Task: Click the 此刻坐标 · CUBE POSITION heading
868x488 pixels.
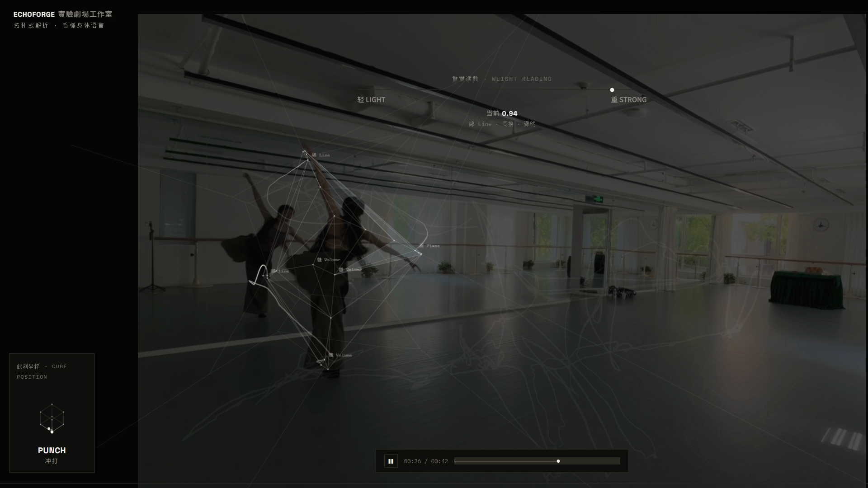Action: tap(42, 372)
